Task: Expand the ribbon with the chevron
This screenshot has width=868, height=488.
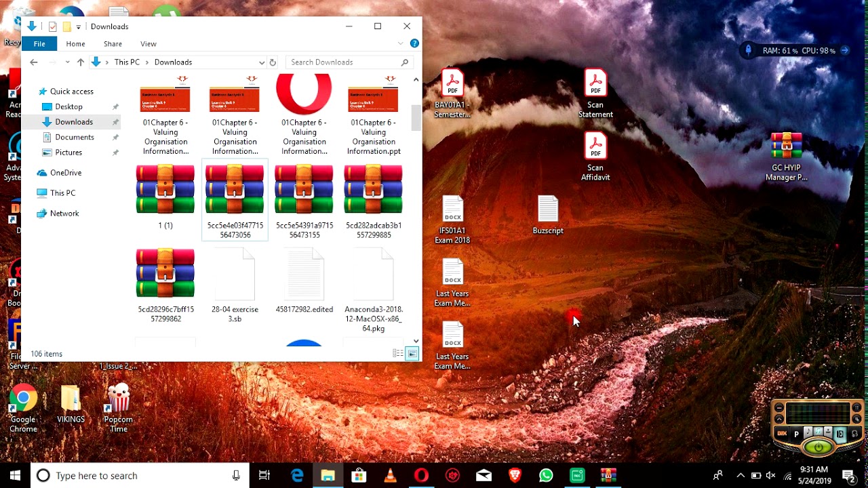Action: [x=400, y=43]
